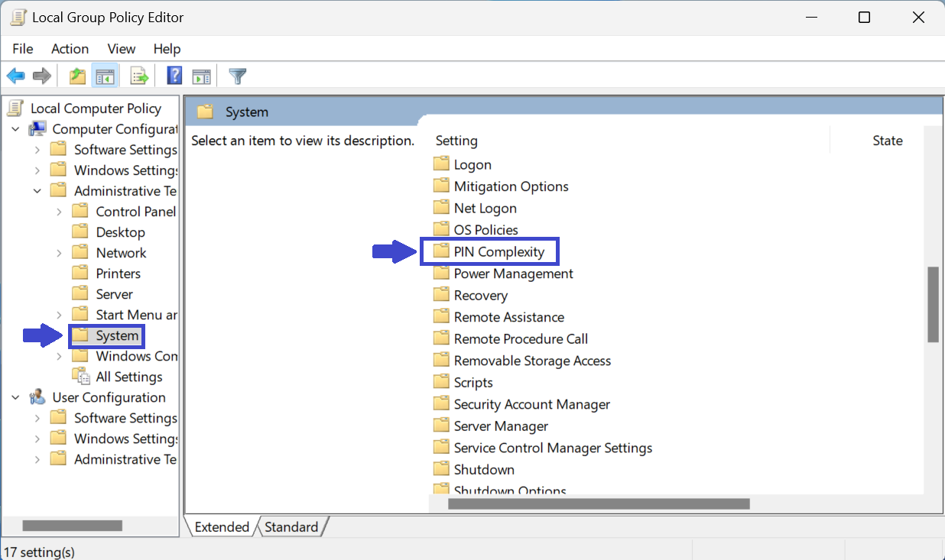The image size is (945, 560).
Task: Click the Filter funnel toolbar icon
Action: point(238,76)
